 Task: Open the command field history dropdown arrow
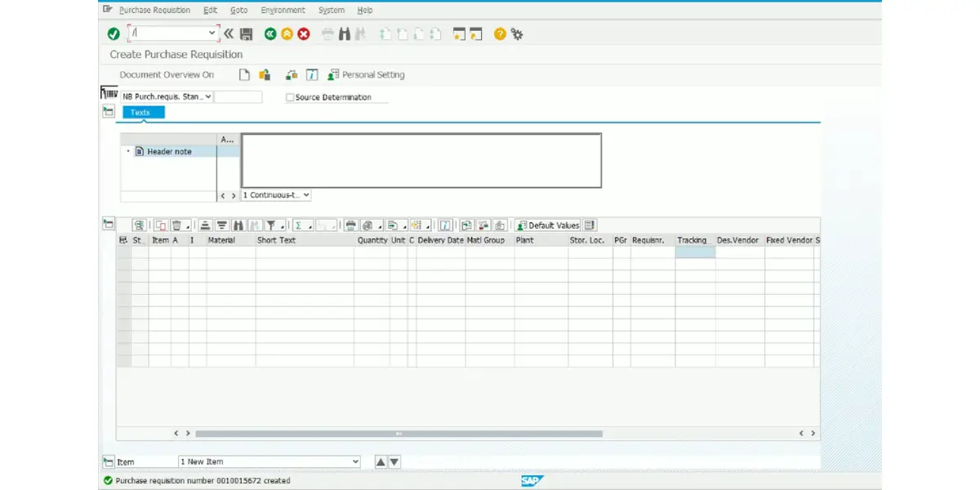pyautogui.click(x=213, y=33)
